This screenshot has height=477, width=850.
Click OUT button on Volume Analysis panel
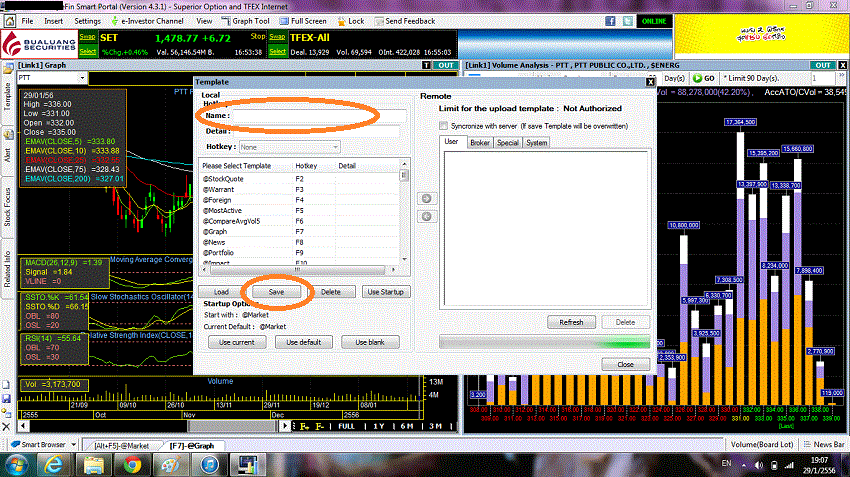(823, 65)
